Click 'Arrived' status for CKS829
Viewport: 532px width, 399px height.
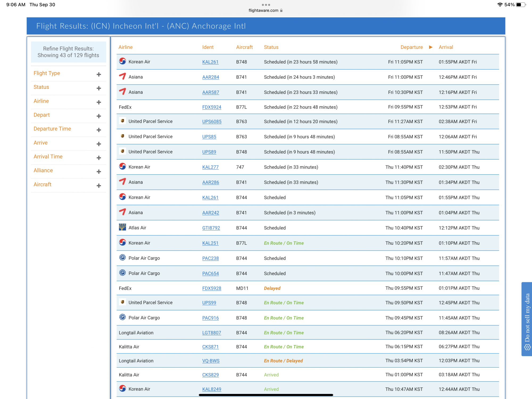[x=271, y=375]
